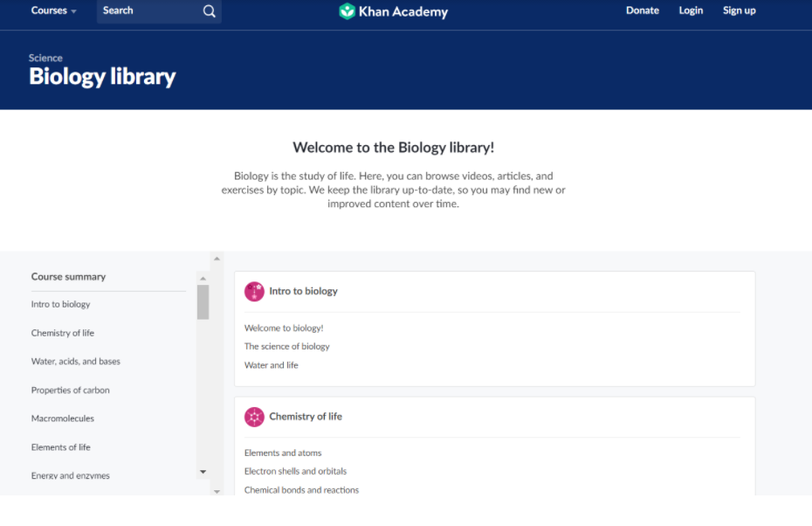This screenshot has height=526, width=812.
Task: Click the Search input field
Action: pos(148,10)
